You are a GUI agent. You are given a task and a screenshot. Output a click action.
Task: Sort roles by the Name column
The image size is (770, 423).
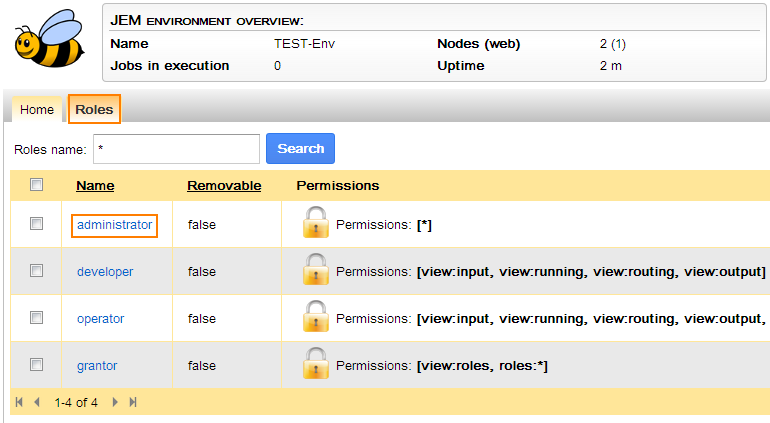click(x=95, y=185)
